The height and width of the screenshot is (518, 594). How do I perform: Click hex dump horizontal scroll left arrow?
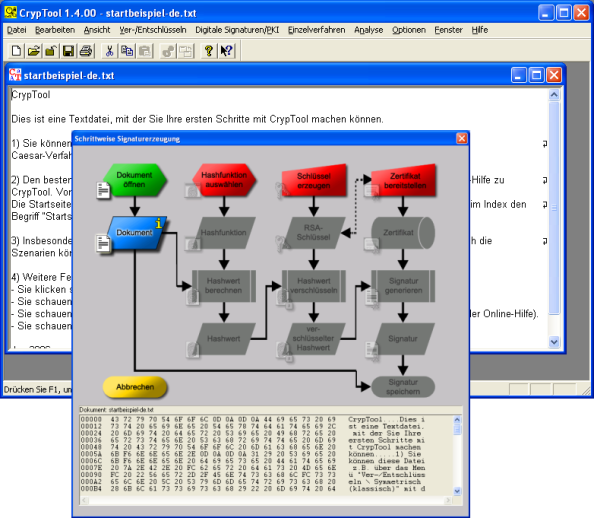pyautogui.click(x=84, y=501)
